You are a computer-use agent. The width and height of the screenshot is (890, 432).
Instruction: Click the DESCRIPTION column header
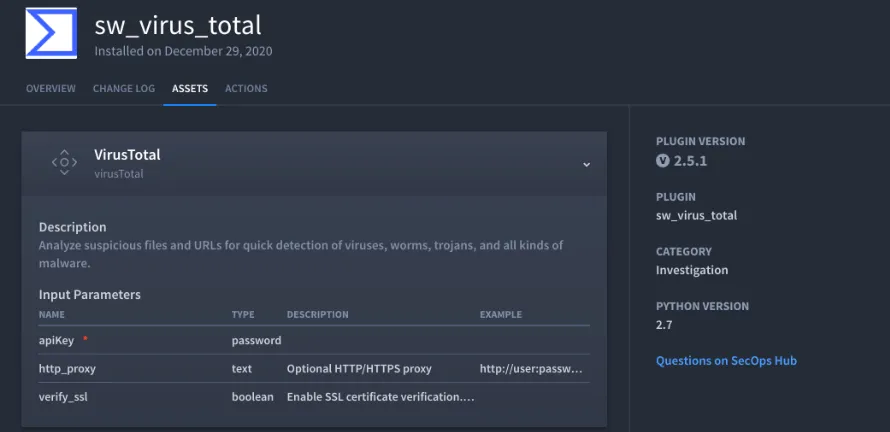(317, 314)
